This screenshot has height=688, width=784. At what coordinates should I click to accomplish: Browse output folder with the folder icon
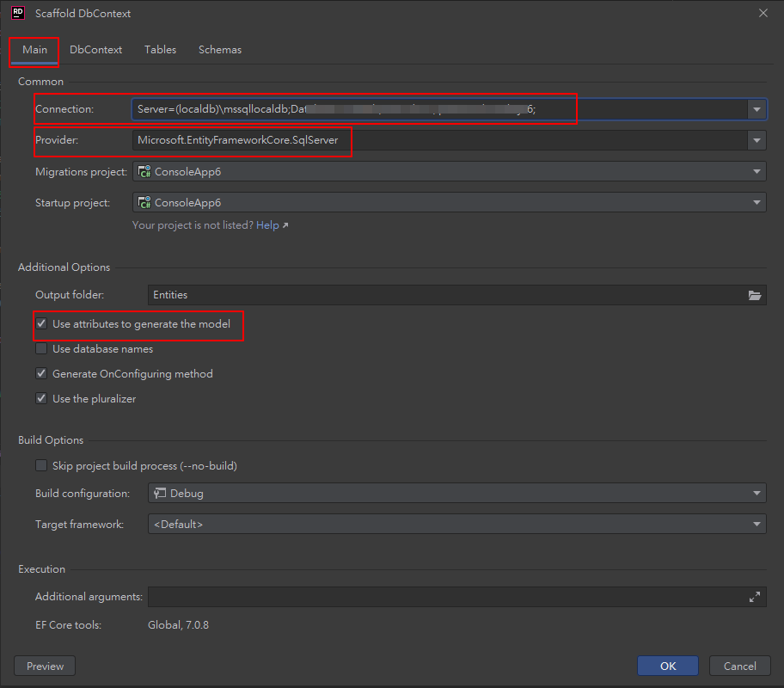(x=755, y=295)
